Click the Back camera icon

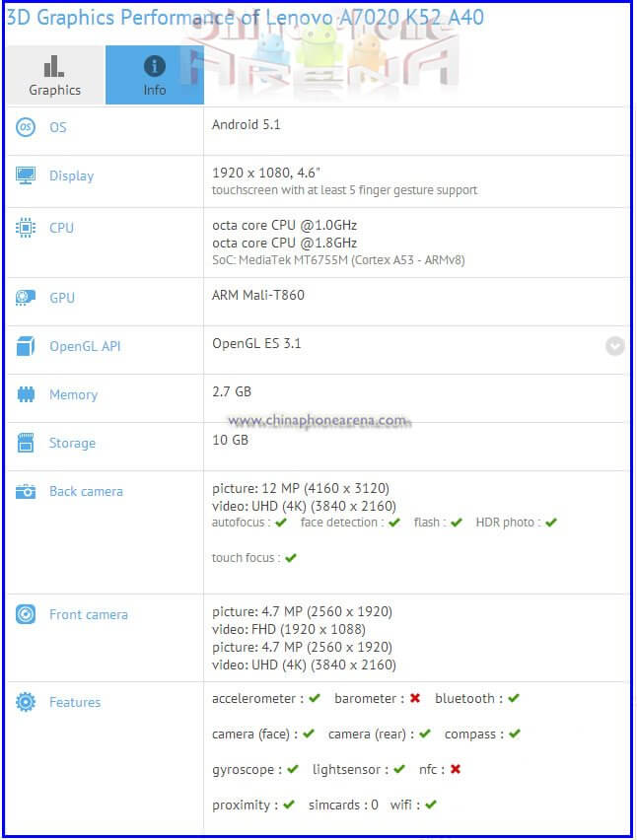[26, 491]
